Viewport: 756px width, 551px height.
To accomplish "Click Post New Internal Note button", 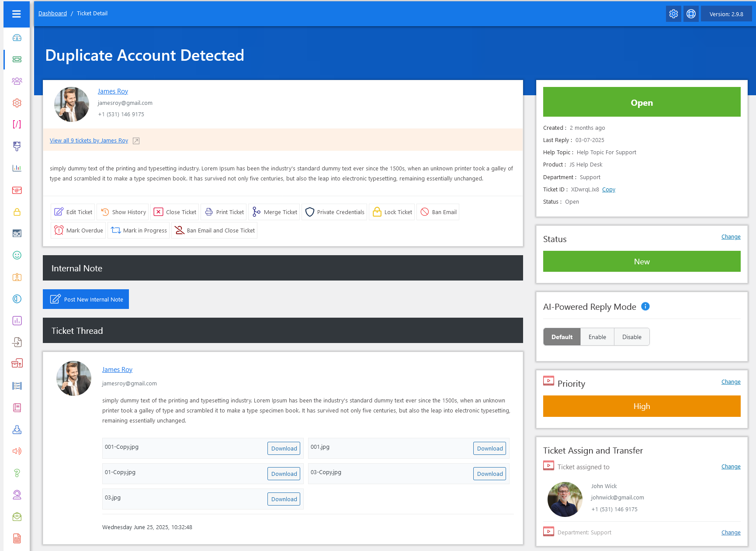I will 86,299.
